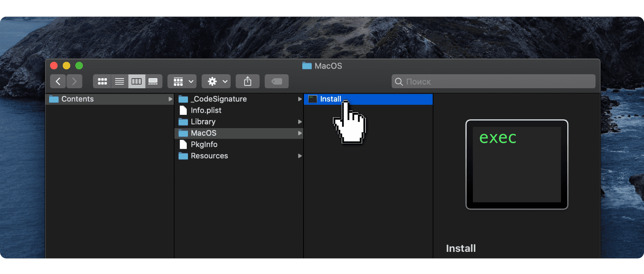Select the PkgInfo file
644x274 pixels.
[x=204, y=144]
